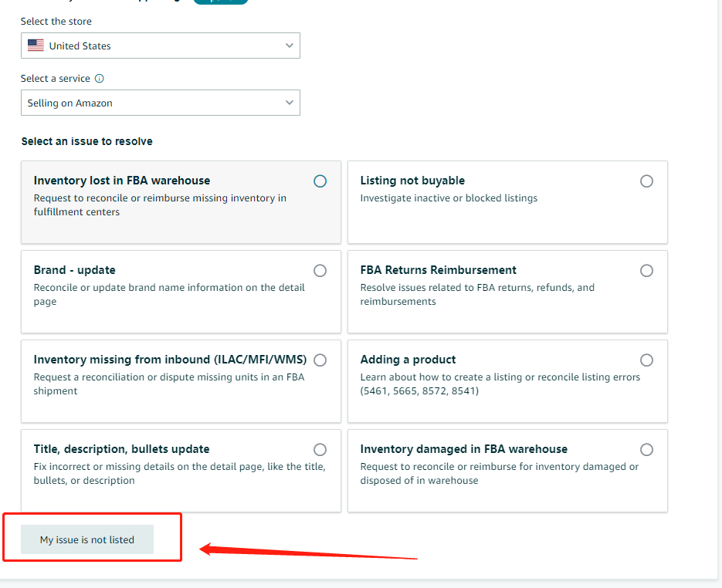Click 'Fix incorrect or missing details' description
Image resolution: width=722 pixels, height=588 pixels.
(x=180, y=474)
